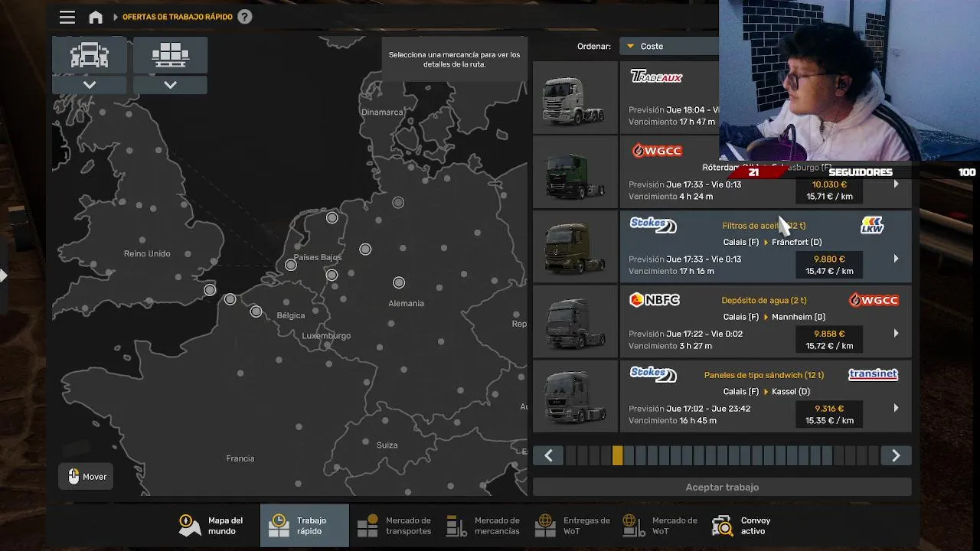The height and width of the screenshot is (551, 980).
Task: Open the Mercado de WoT tab
Action: pos(661,526)
